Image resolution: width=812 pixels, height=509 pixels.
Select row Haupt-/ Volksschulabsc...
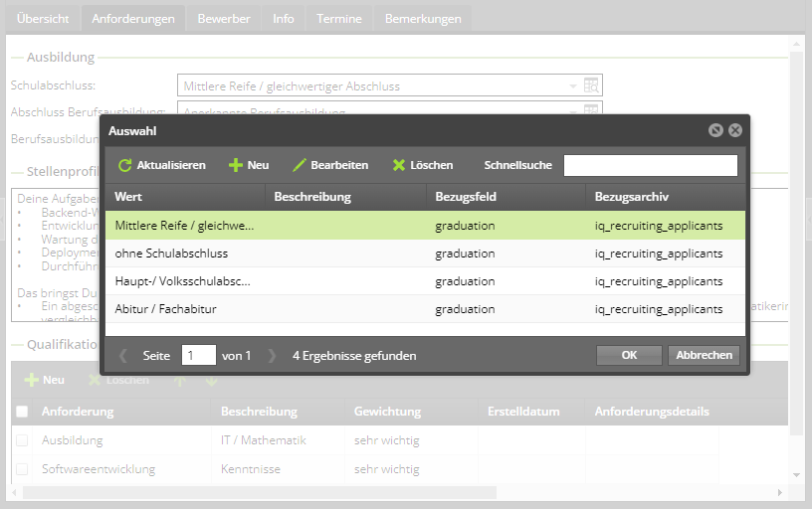[x=425, y=281]
